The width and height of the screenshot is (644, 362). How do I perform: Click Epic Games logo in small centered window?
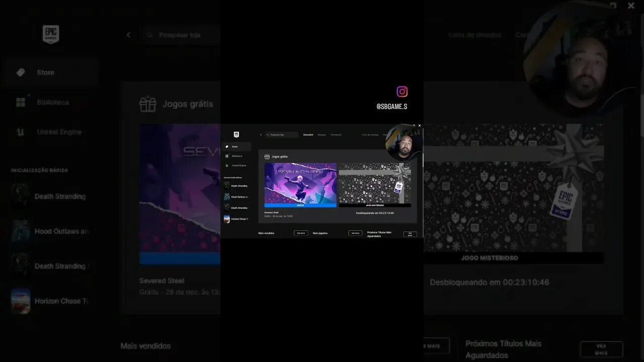pos(236,135)
